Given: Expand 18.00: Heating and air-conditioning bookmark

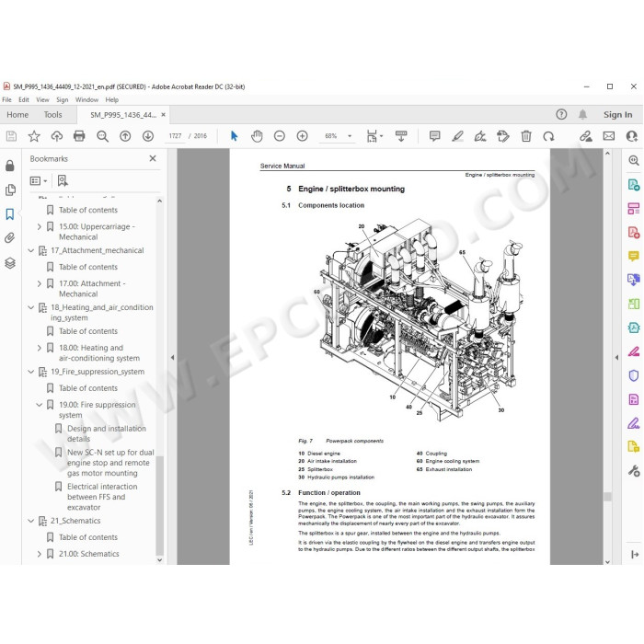Looking at the screenshot, I should [39, 348].
